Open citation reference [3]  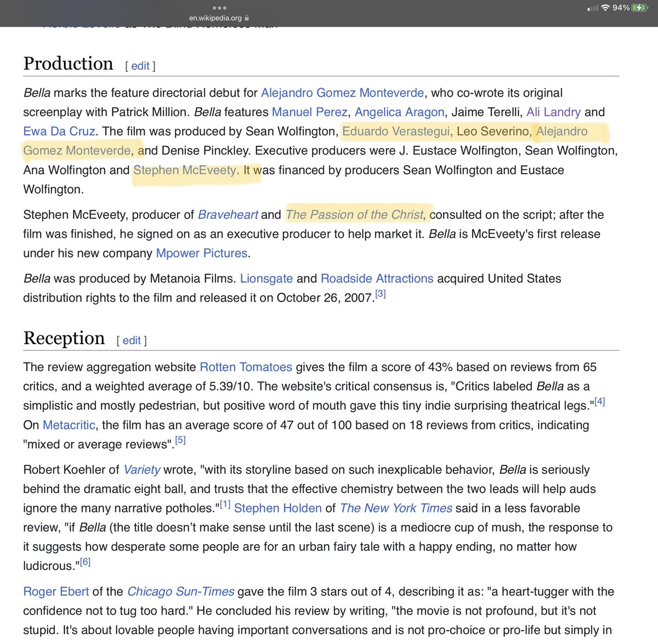tap(381, 294)
